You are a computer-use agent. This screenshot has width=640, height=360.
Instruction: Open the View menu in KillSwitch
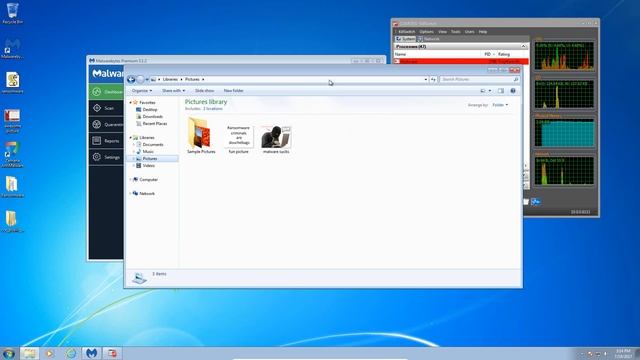point(442,31)
